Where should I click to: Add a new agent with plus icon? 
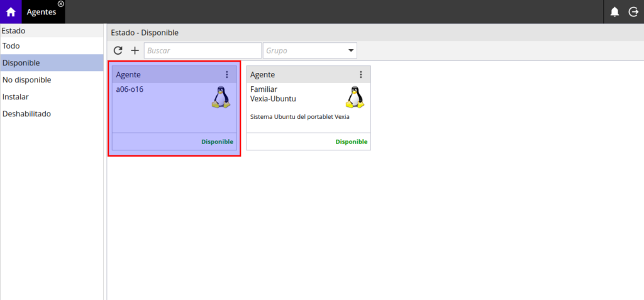pos(135,50)
